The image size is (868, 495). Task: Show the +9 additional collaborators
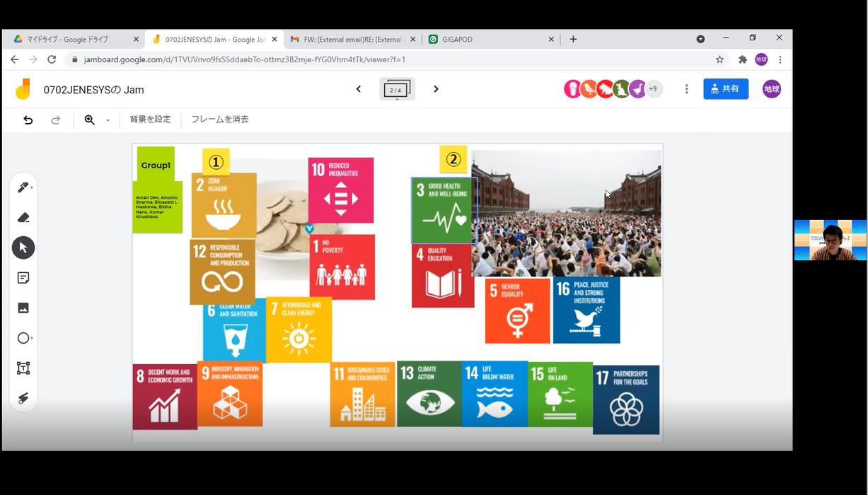pos(654,89)
